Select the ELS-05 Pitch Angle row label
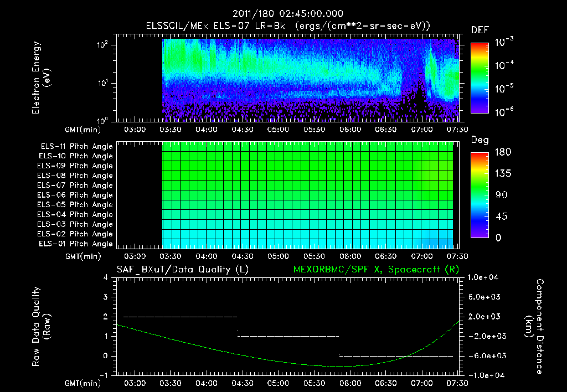567x392 pixels. point(75,205)
